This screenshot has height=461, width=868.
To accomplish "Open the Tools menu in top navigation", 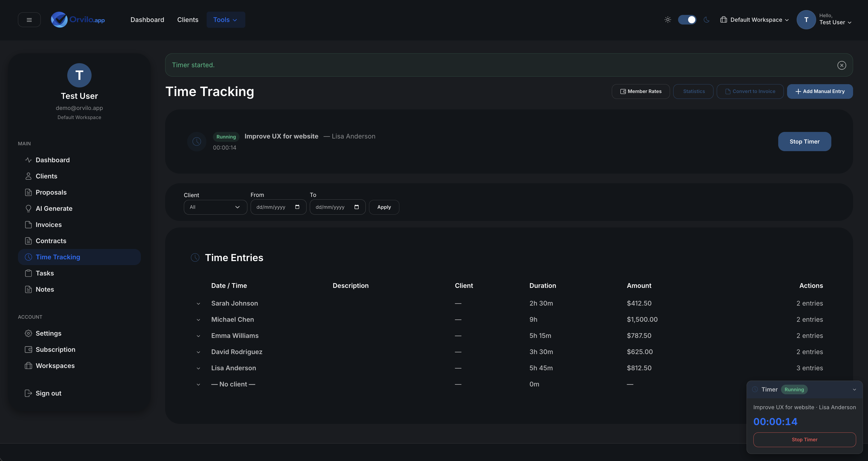I will coord(225,19).
